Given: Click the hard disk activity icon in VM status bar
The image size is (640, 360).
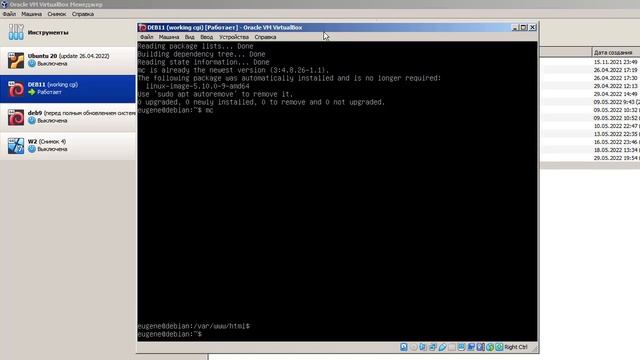Looking at the screenshot, I should pos(404,347).
